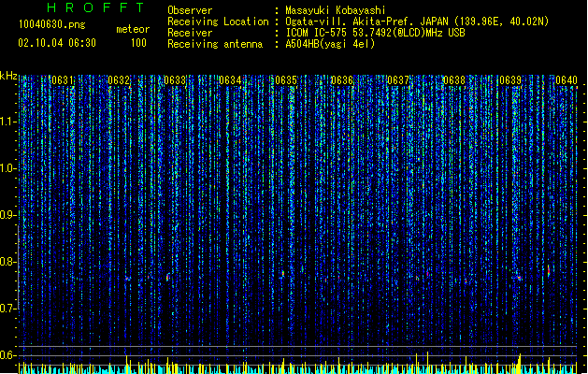Image resolution: width=588 pixels, height=374 pixels.
Task: Click the 'Observer' field label
Action: (x=190, y=10)
